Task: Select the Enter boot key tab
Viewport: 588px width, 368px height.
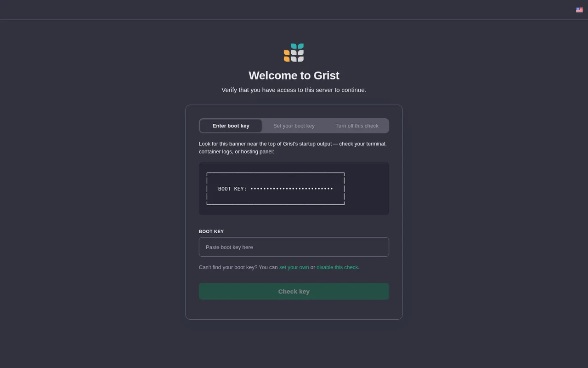Action: [x=231, y=126]
